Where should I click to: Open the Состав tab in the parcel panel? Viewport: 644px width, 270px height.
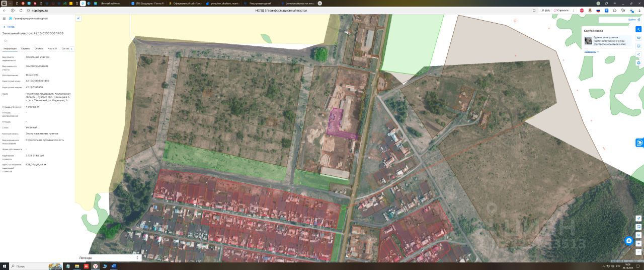pos(65,49)
